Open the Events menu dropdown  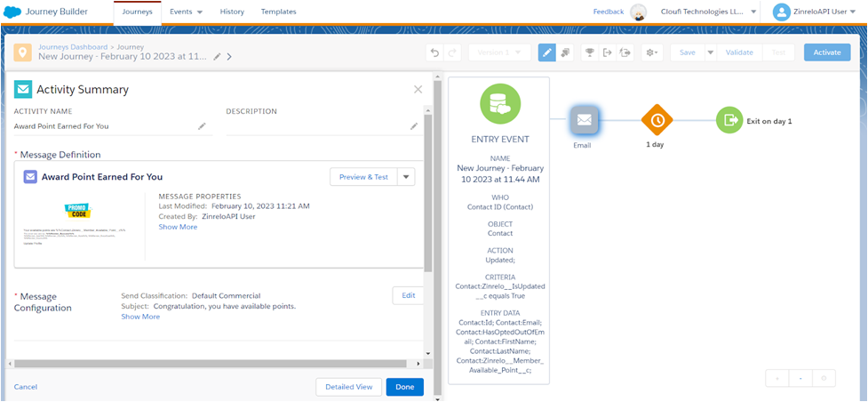tap(186, 12)
